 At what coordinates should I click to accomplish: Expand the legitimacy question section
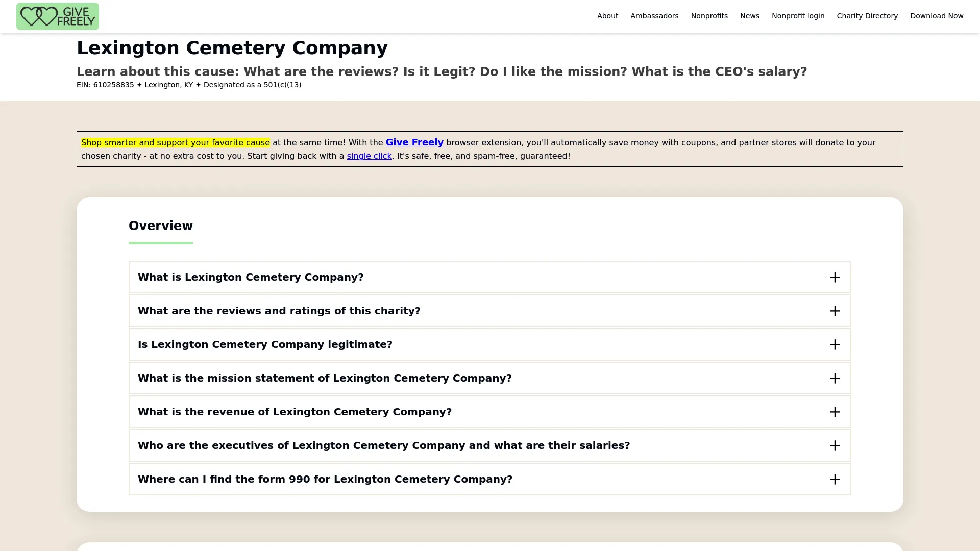[x=265, y=344]
